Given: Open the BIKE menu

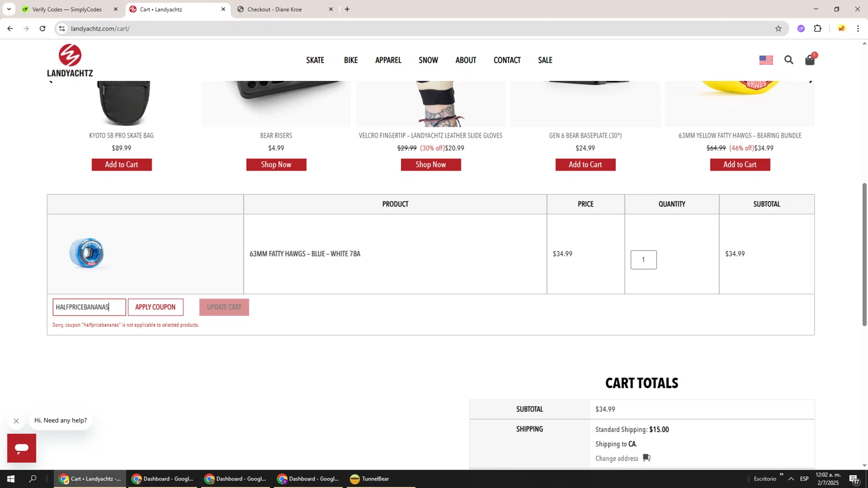Looking at the screenshot, I should (351, 60).
